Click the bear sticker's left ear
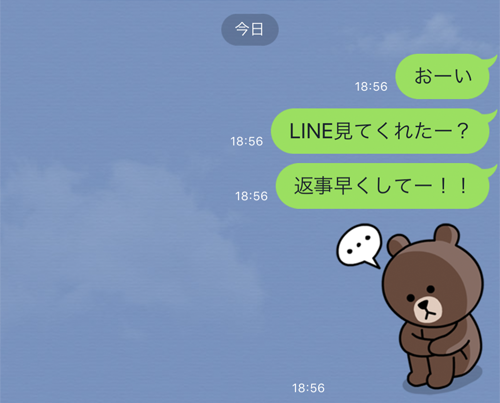Image resolution: width=500 pixels, height=403 pixels. (398, 245)
